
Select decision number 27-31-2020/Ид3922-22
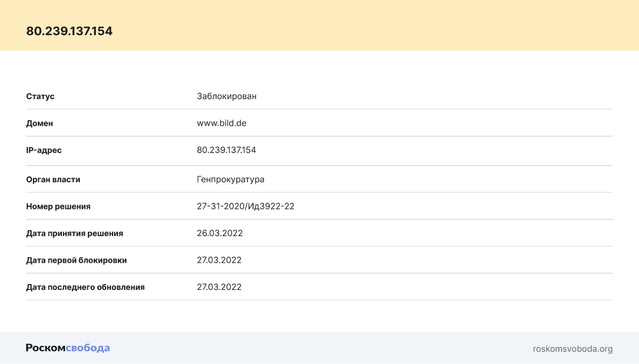pos(245,206)
